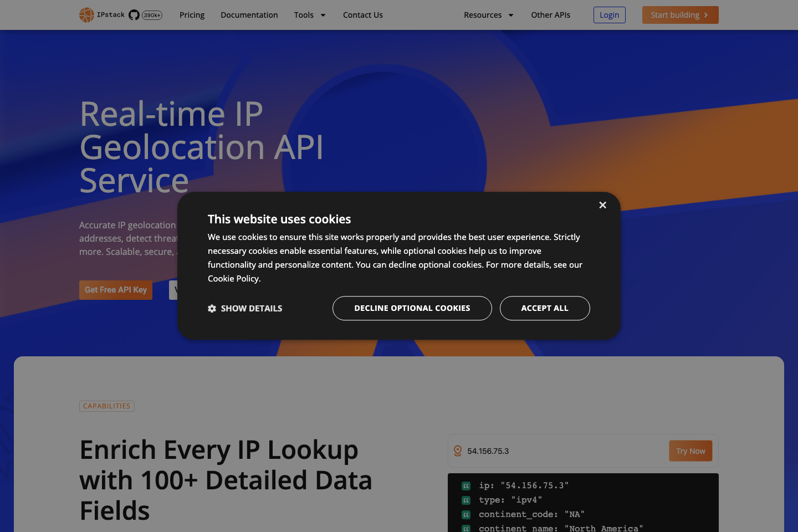Click the Contact Us link
798x532 pixels.
[362, 15]
